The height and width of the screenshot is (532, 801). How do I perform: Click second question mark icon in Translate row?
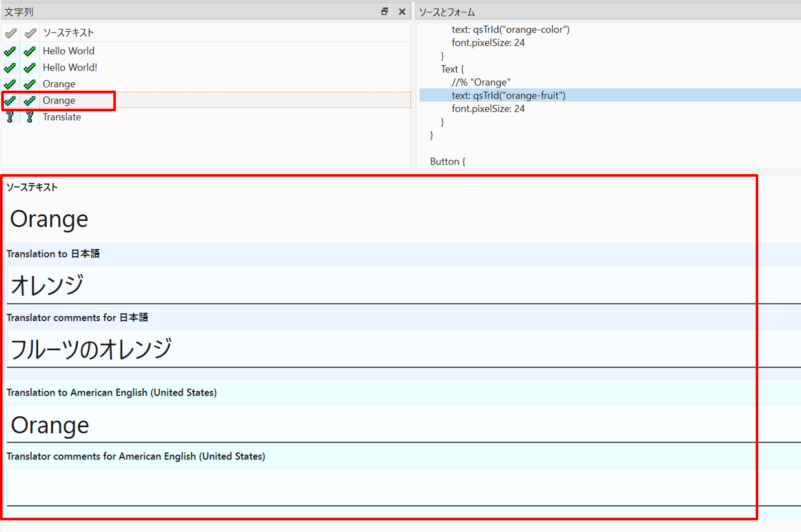[x=30, y=117]
